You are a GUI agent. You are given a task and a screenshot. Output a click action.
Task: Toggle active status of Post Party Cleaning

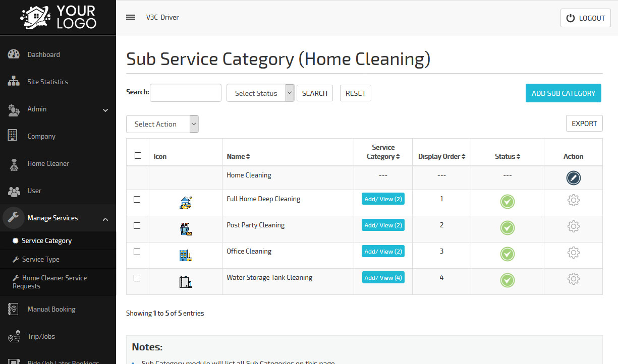(x=507, y=228)
